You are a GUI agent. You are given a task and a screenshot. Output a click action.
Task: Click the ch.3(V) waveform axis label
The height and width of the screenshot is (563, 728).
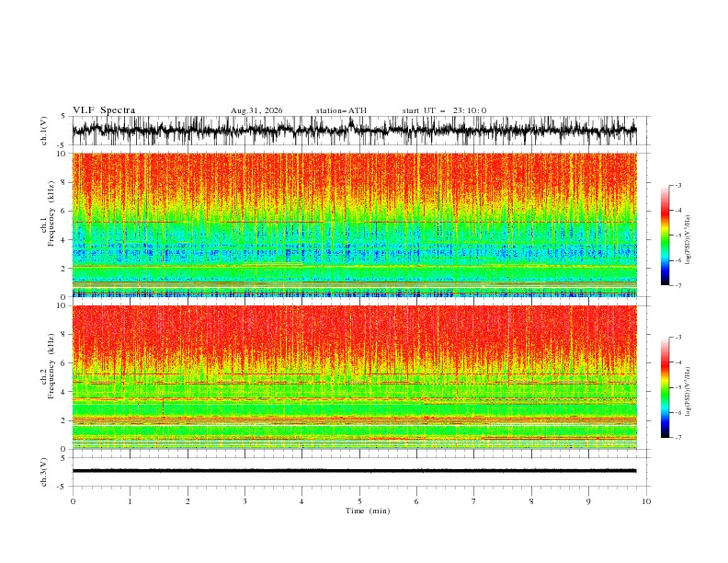[44, 472]
